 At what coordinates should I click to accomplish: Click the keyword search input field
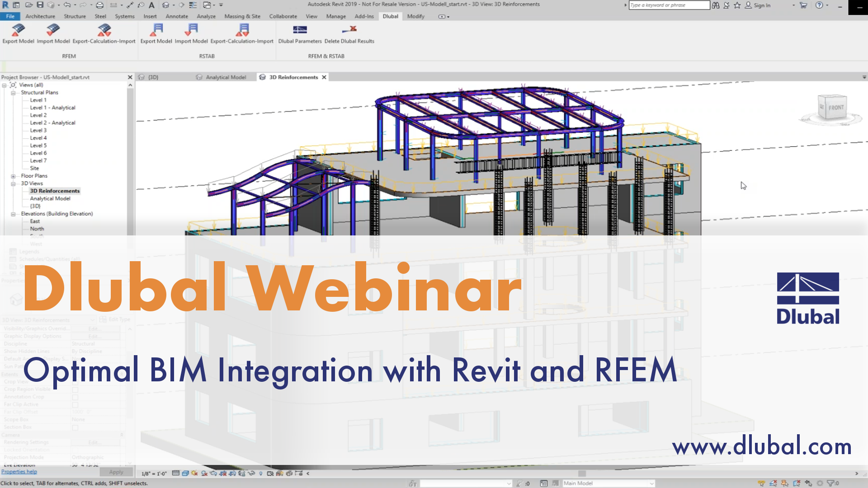(x=669, y=5)
